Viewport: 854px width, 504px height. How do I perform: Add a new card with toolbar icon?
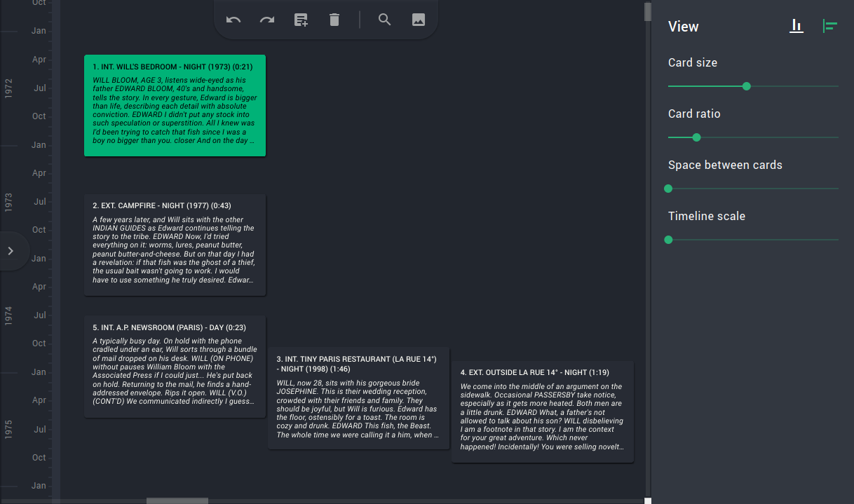[301, 20]
